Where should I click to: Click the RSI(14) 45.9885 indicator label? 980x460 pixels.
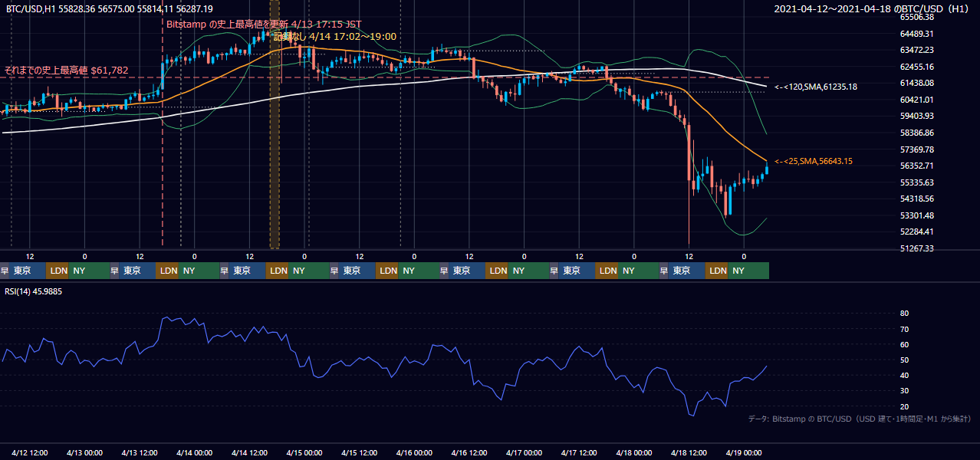(x=34, y=291)
